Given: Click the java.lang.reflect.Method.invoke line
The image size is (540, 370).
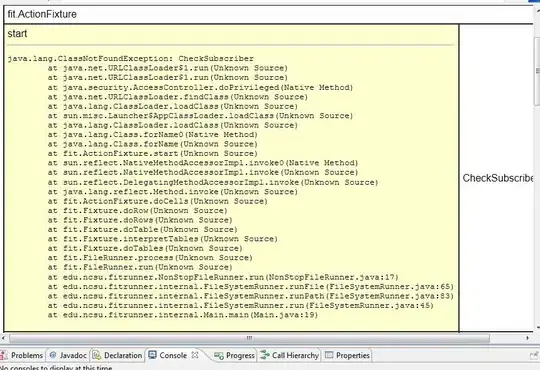Looking at the screenshot, I should (173, 192).
